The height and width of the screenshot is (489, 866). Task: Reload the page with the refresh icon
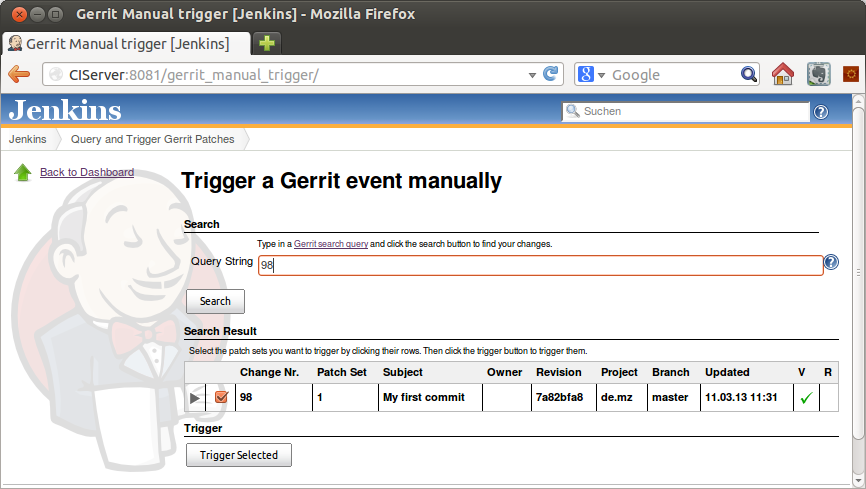coord(550,75)
